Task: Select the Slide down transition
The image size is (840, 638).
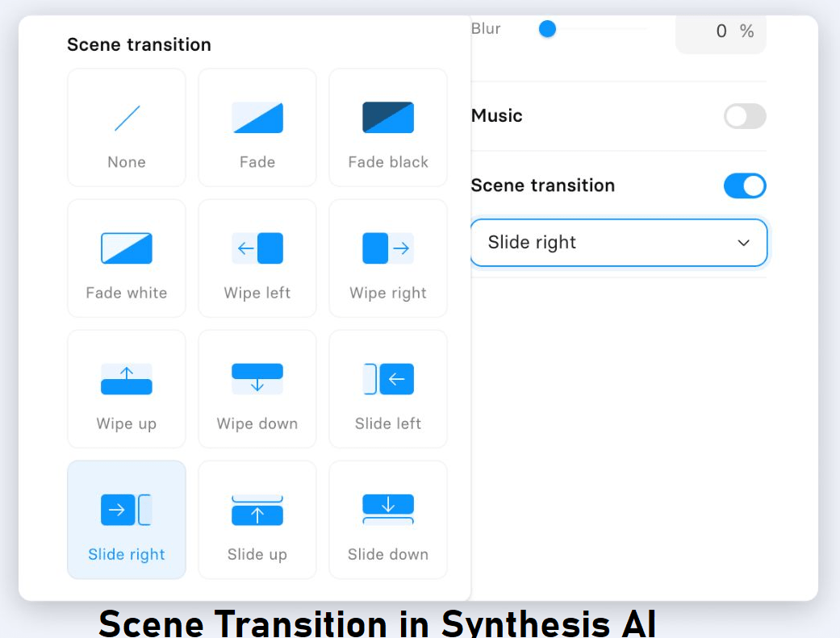Action: point(387,519)
